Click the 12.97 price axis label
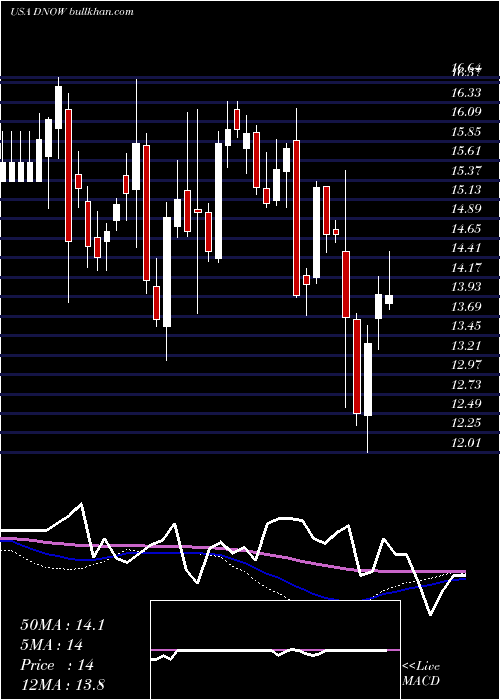The width and height of the screenshot is (500, 700). 467,364
